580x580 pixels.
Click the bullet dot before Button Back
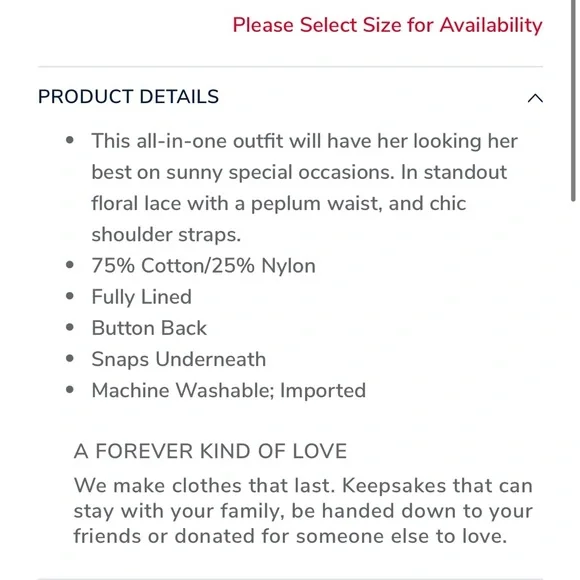(x=70, y=327)
